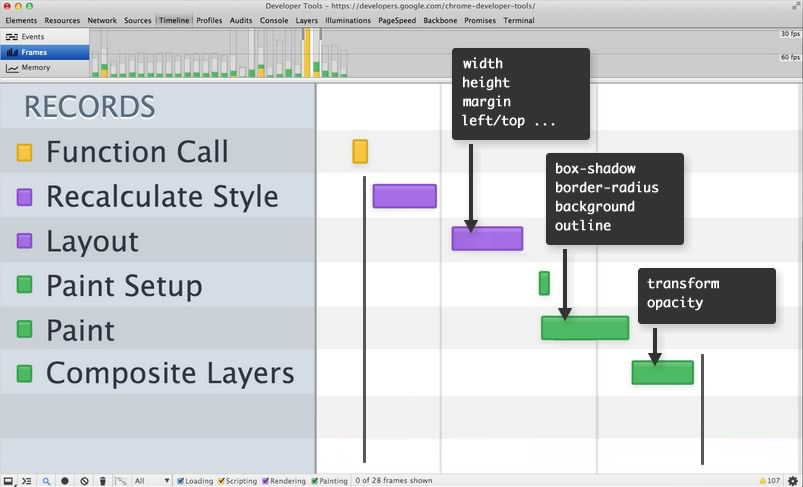
Task: Click the magnifier search icon
Action: [46, 481]
